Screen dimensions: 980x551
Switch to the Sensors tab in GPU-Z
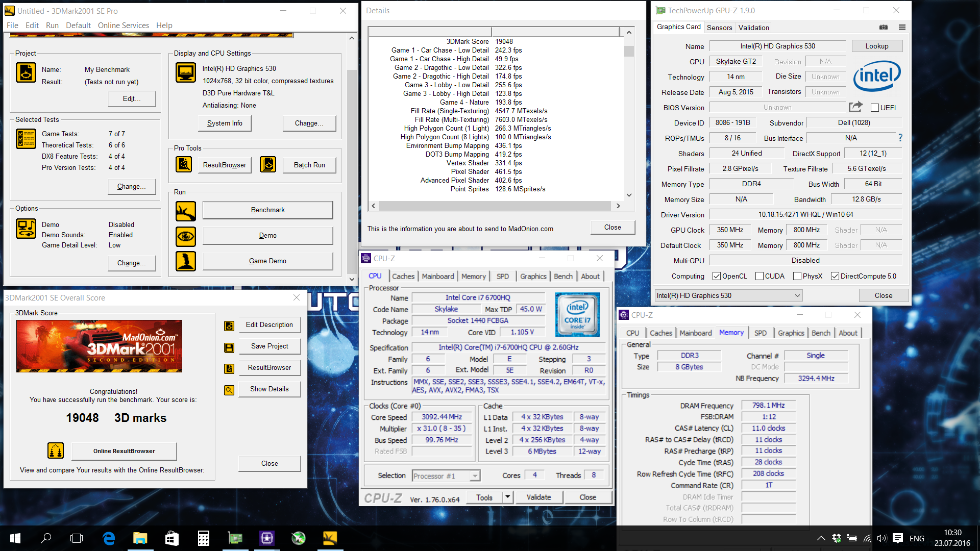click(x=719, y=28)
